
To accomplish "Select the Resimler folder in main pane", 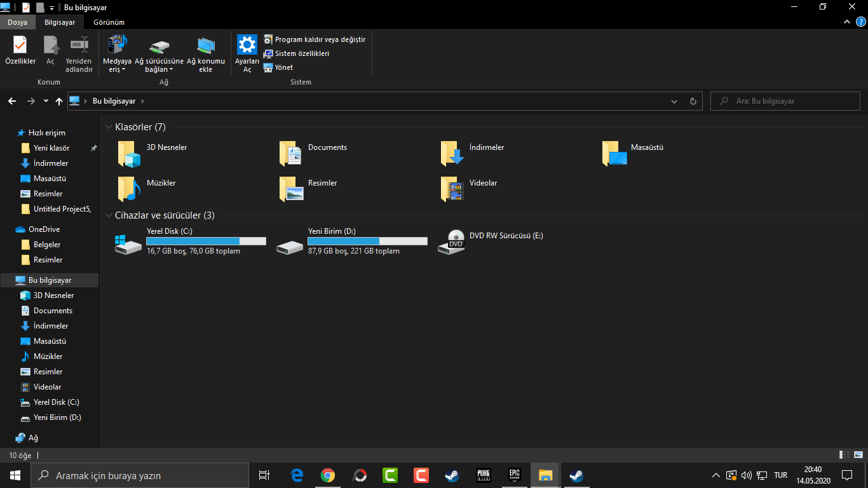I will [x=309, y=189].
